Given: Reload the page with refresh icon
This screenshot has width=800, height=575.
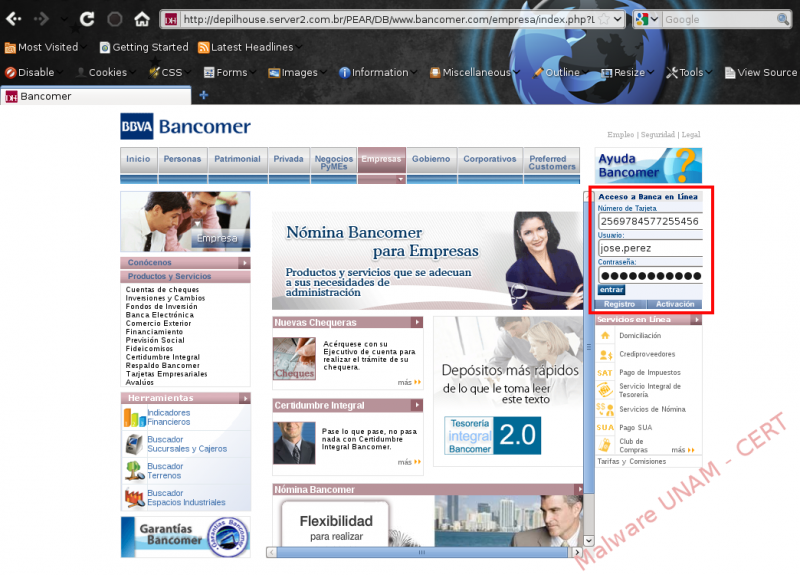Looking at the screenshot, I should pyautogui.click(x=87, y=19).
